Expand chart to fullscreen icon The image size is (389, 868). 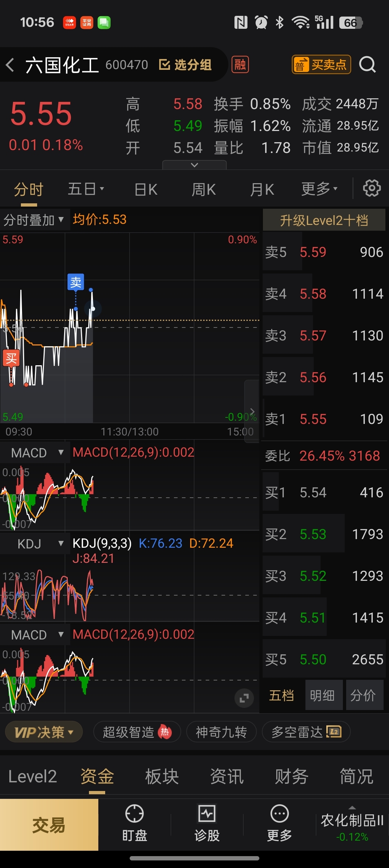[244, 698]
